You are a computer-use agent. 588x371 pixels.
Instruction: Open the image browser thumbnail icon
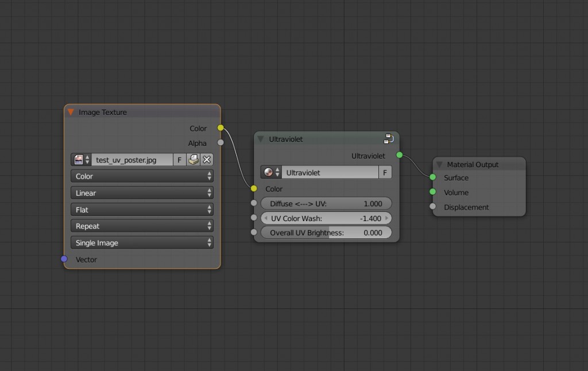point(79,160)
